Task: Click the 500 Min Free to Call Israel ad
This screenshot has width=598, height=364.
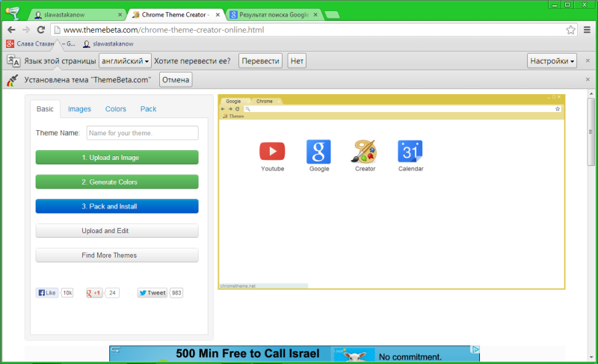Action: click(295, 354)
